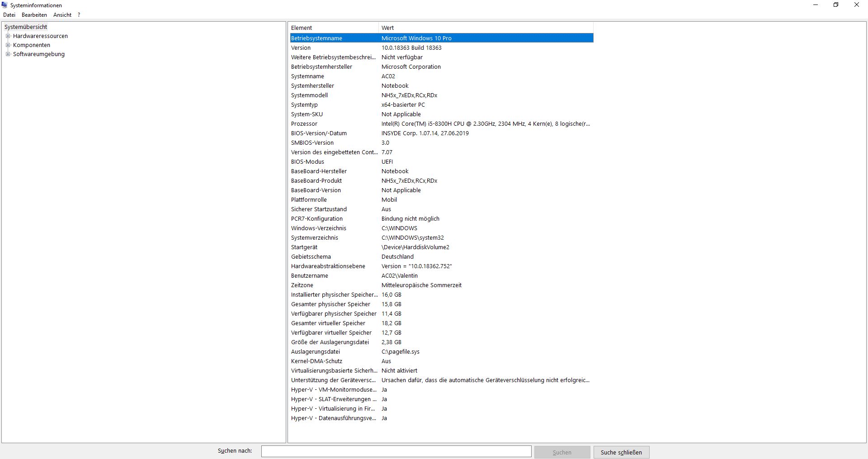Select the Hyper-V - Virtualisierung in Firmware row
This screenshot has height=459, width=868.
tap(442, 409)
